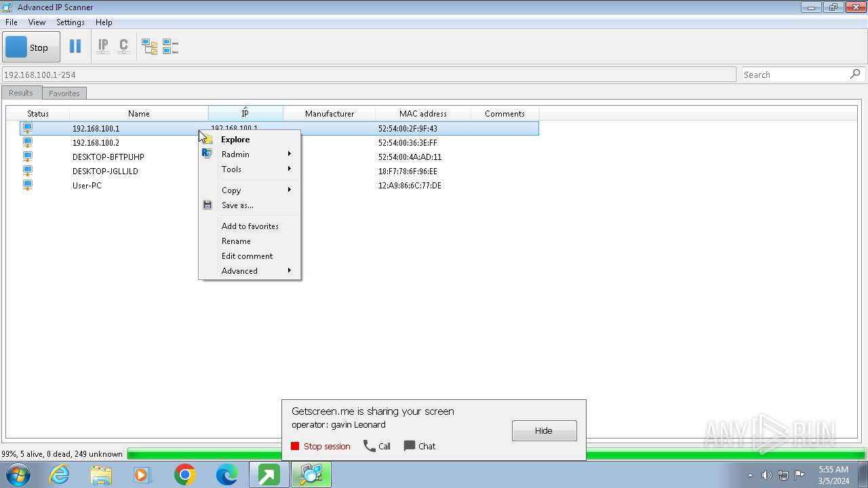Image resolution: width=868 pixels, height=488 pixels.
Task: Sort by the MAC address column header
Action: tap(423, 113)
